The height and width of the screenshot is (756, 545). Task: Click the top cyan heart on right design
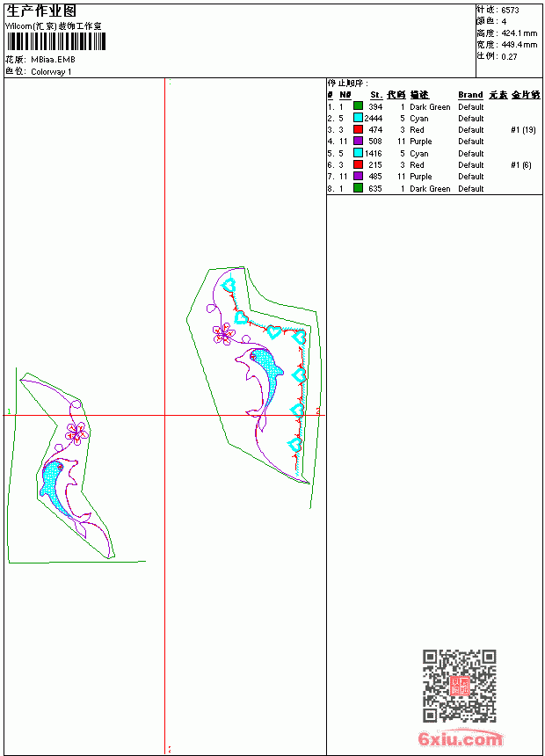[x=229, y=285]
